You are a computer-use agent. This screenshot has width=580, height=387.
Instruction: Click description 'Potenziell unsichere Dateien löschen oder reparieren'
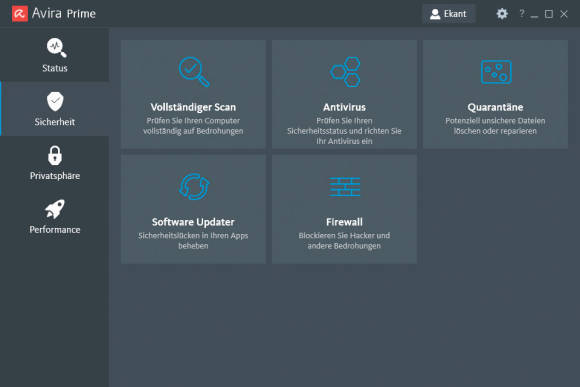point(495,126)
